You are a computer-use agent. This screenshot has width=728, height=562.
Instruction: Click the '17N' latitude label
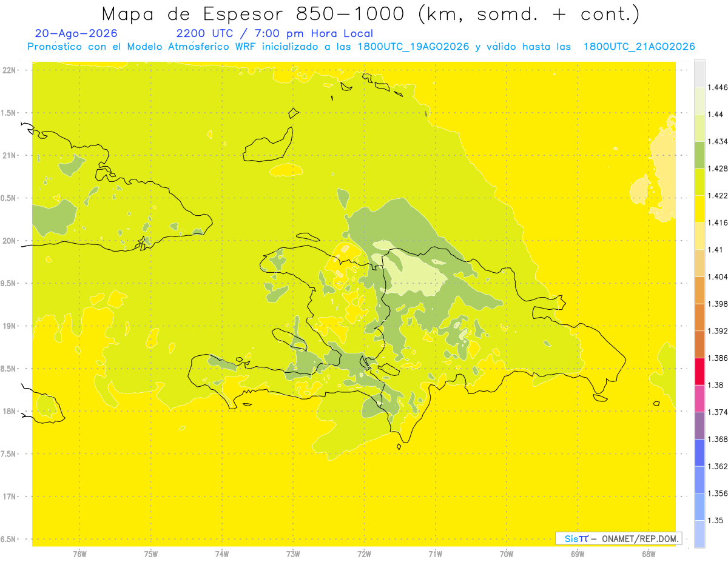pos(10,497)
